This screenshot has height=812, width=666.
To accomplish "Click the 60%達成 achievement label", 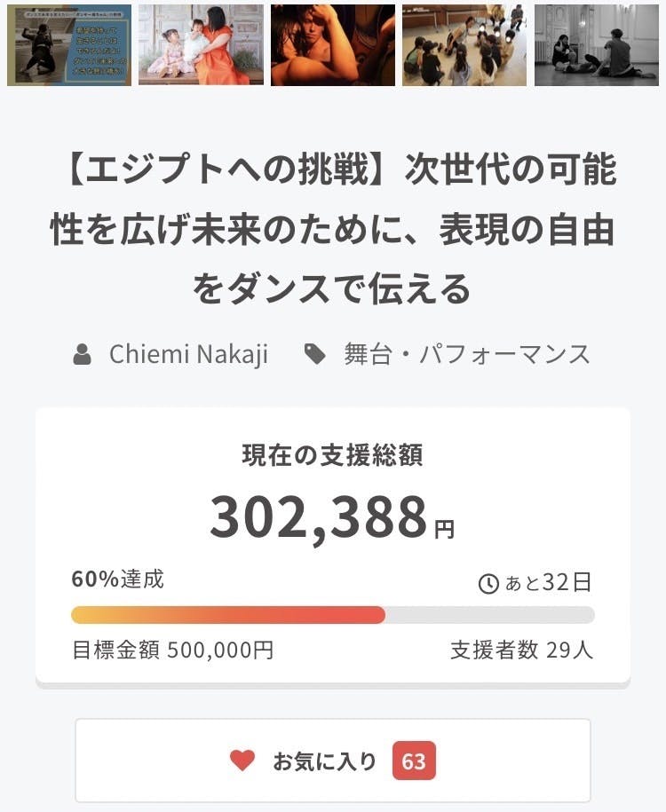I will (117, 579).
